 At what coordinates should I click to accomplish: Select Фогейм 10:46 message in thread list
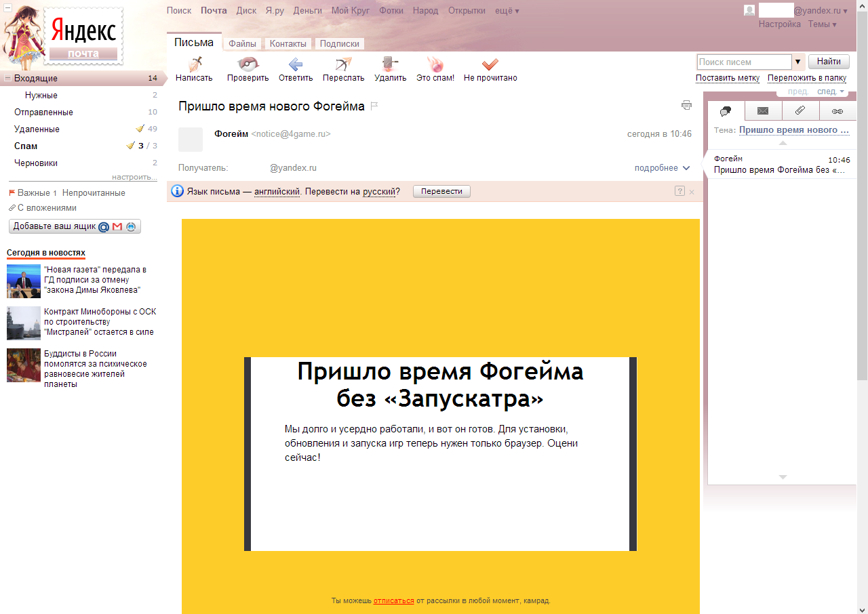782,165
